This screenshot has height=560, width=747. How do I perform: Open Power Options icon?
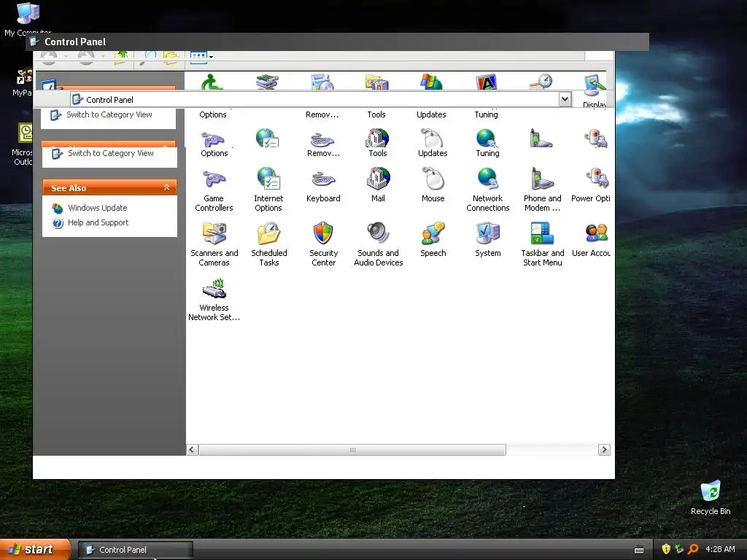pyautogui.click(x=591, y=186)
